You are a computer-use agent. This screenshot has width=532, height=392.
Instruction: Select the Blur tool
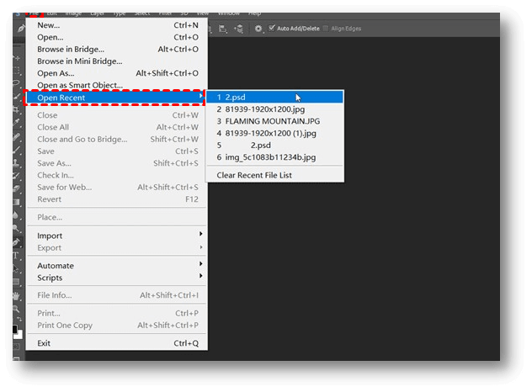coord(17,215)
